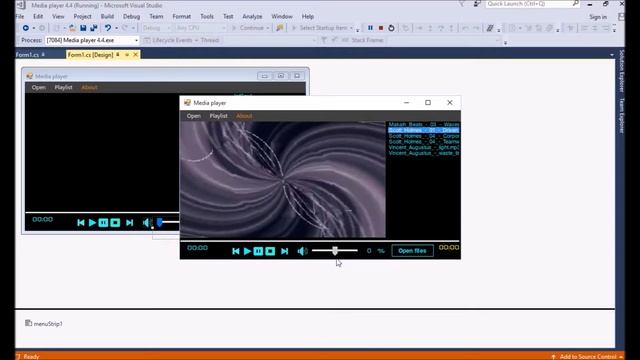Click the stop button in running Media player
Image resolution: width=640 pixels, height=360 pixels.
click(x=270, y=251)
